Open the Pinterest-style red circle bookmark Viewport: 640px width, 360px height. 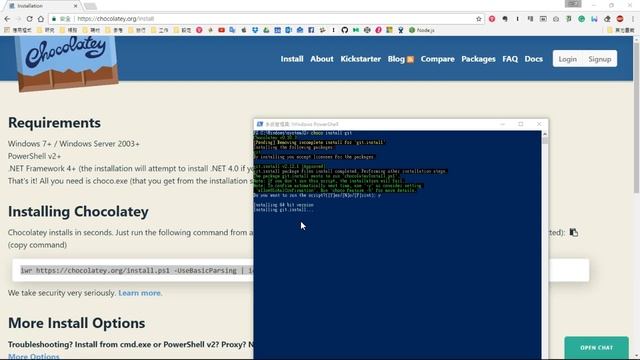click(x=199, y=30)
